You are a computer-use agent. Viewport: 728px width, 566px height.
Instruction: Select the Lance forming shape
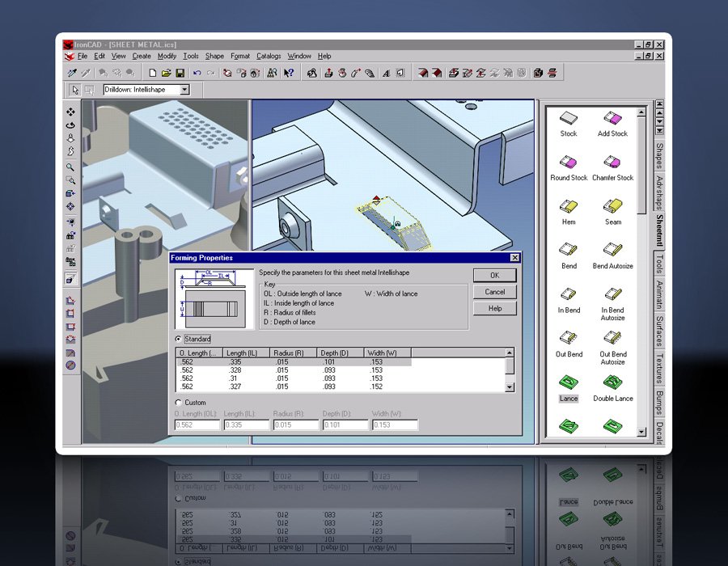569,389
